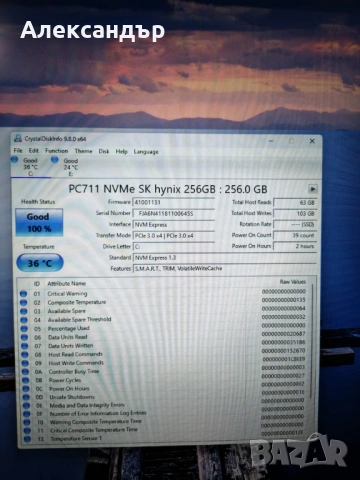Click the status icon for Power On Hours attribute

tap(26, 389)
